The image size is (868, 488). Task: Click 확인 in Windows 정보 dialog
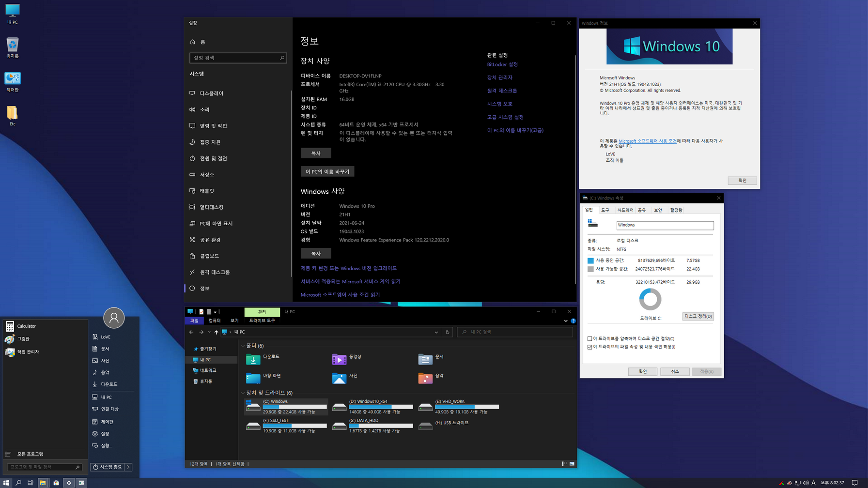click(x=742, y=181)
